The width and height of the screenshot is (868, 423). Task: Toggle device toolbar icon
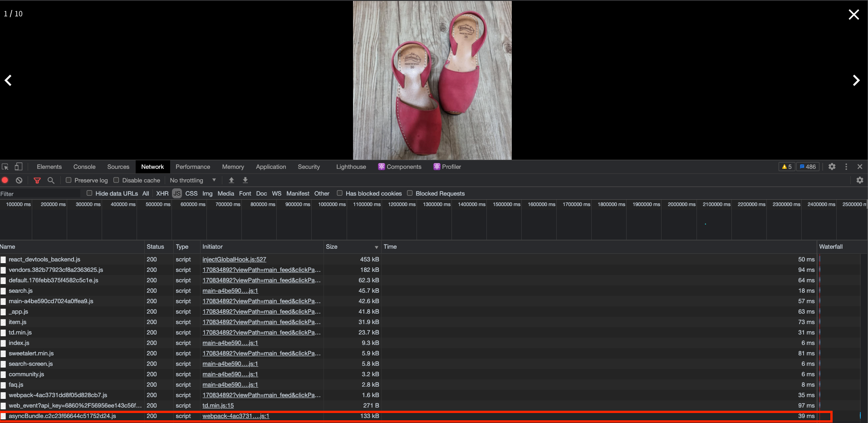tap(19, 167)
